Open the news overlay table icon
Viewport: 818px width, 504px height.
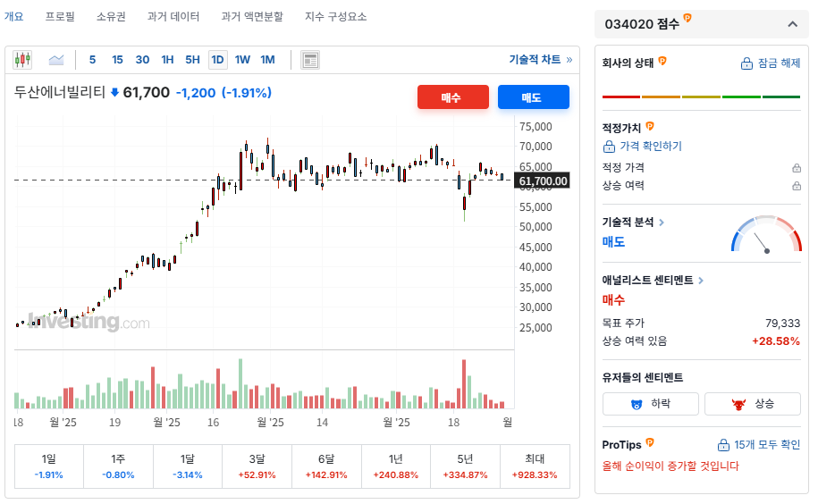pos(310,60)
